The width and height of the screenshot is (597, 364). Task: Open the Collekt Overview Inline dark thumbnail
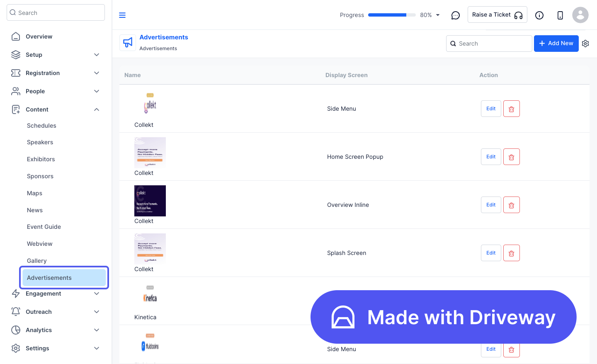tap(150, 201)
